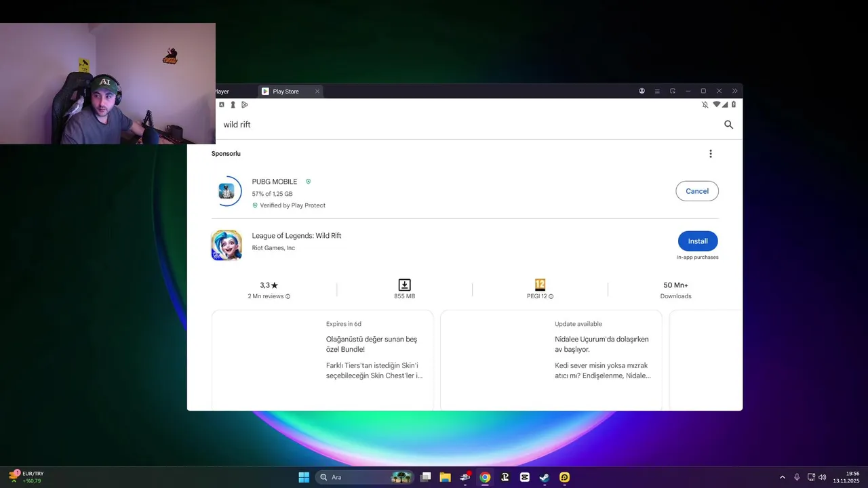Screen dimensions: 868x488
Task: Click the muted notification bell in Android status bar
Action: [x=705, y=104]
